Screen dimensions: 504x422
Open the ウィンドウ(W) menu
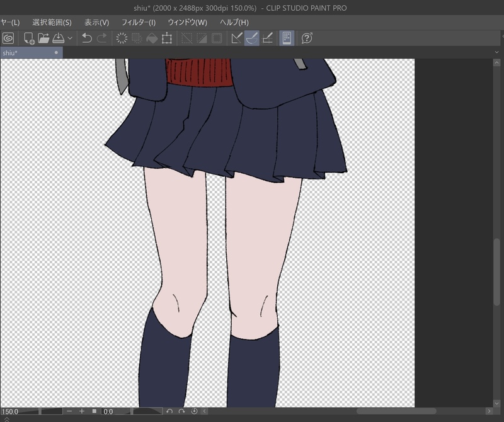coord(187,22)
